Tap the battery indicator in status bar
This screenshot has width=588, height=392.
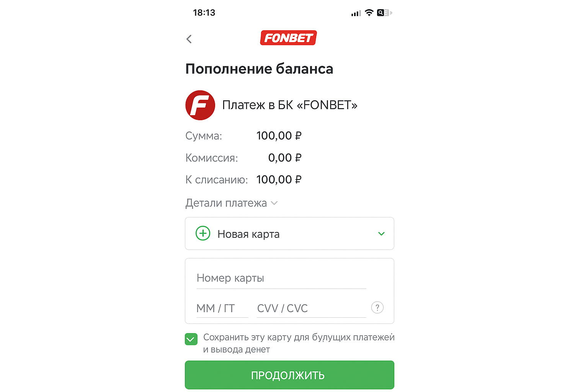(385, 13)
